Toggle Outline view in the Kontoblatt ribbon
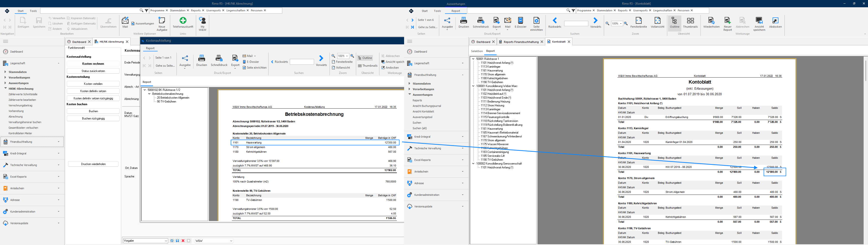Image resolution: width=868 pixels, height=245 pixels. pyautogui.click(x=675, y=23)
